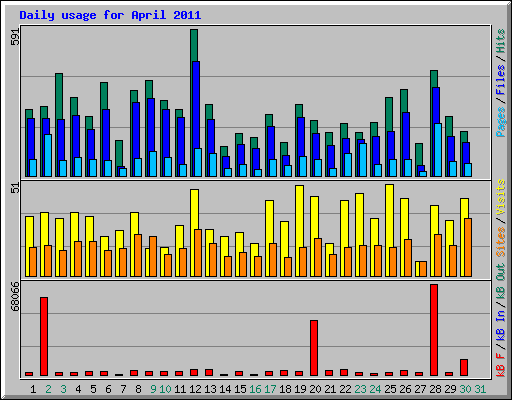Click the yellow Visits bar for day 19
512x400 pixels.
tap(299, 217)
